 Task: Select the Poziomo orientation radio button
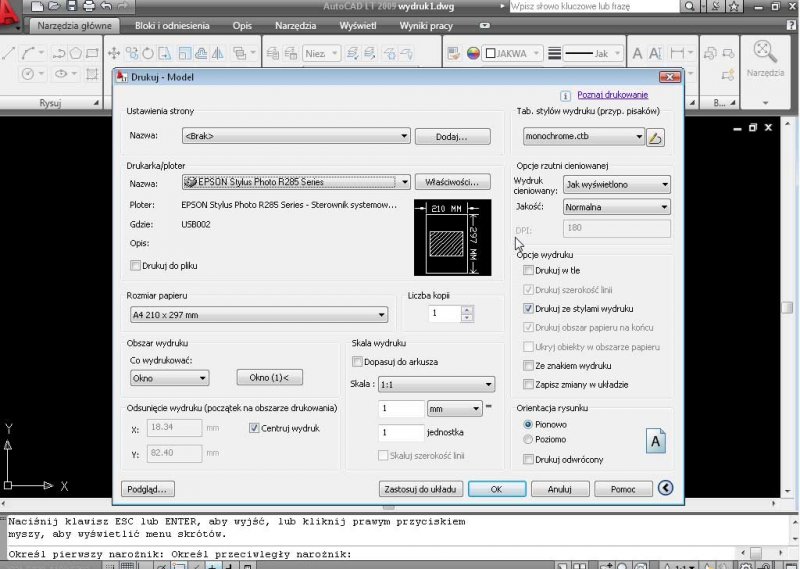pyautogui.click(x=529, y=439)
